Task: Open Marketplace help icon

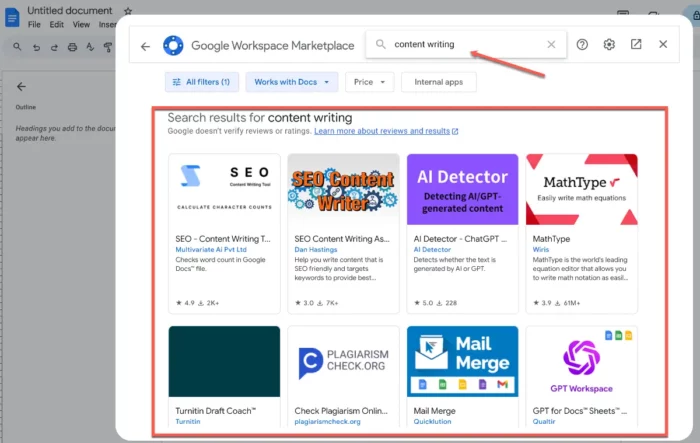Action: tap(582, 44)
